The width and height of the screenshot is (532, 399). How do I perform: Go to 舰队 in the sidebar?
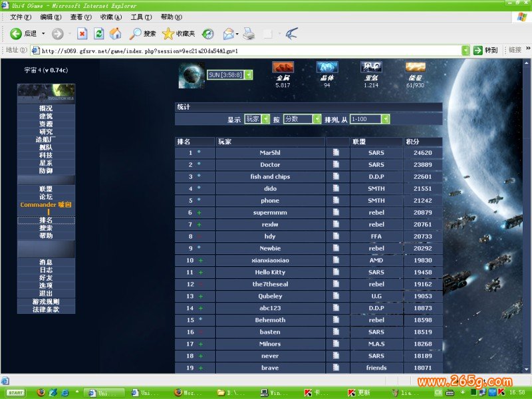[46, 148]
